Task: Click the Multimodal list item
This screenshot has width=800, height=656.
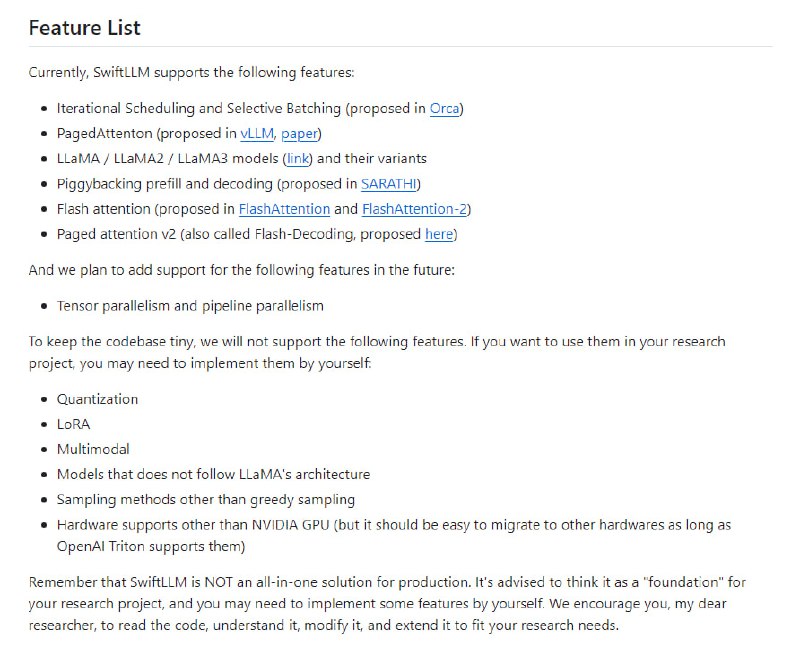Action: click(93, 449)
